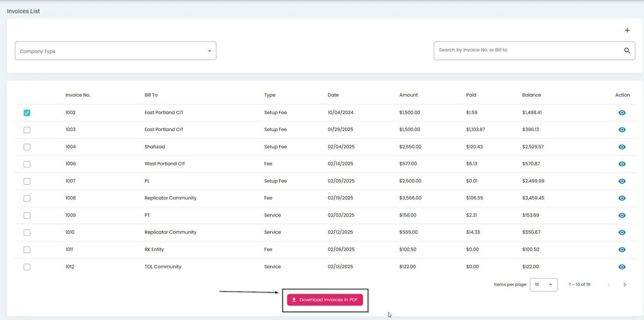Click the Amount column header
Screen dimensions: 644x320
408,95
